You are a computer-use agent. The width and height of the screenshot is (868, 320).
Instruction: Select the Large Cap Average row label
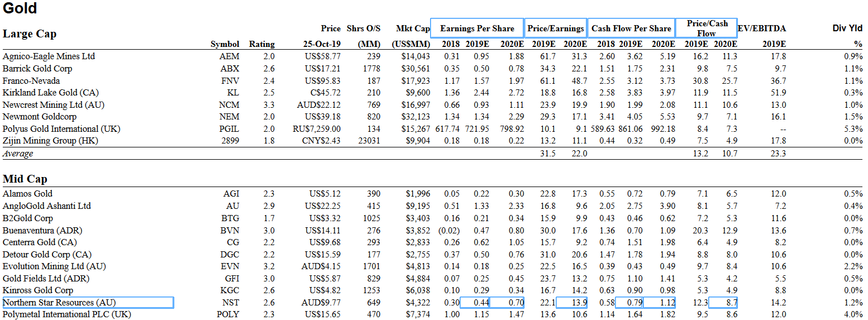(18, 154)
